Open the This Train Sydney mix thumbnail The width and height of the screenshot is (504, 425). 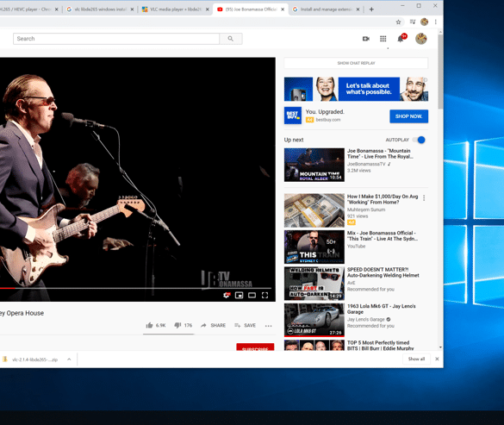click(x=314, y=247)
